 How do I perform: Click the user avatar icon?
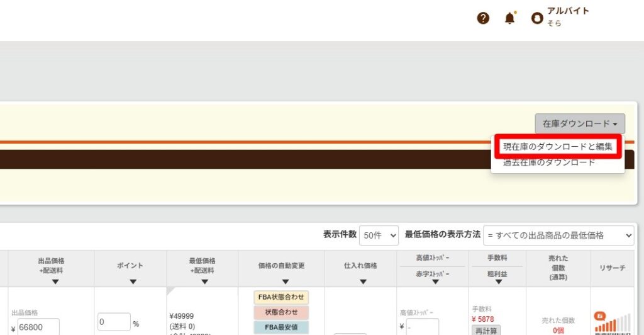click(x=536, y=19)
